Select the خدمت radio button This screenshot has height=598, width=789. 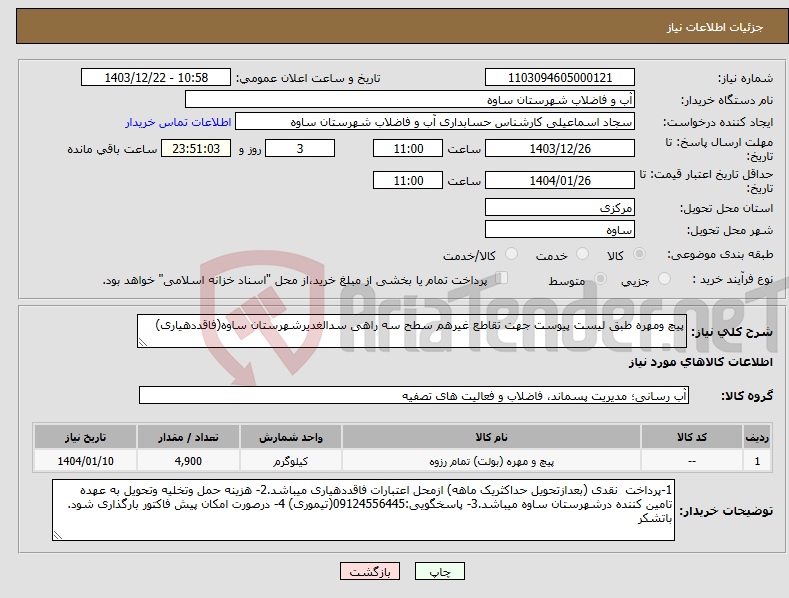[582, 254]
